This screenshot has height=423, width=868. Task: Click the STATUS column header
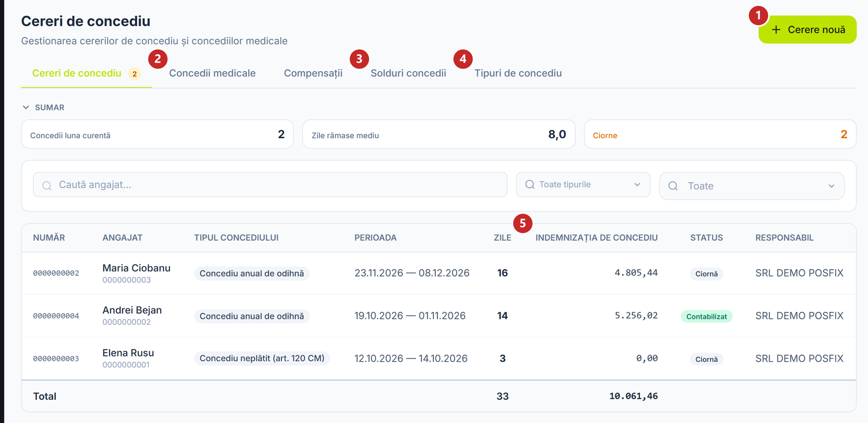(707, 238)
